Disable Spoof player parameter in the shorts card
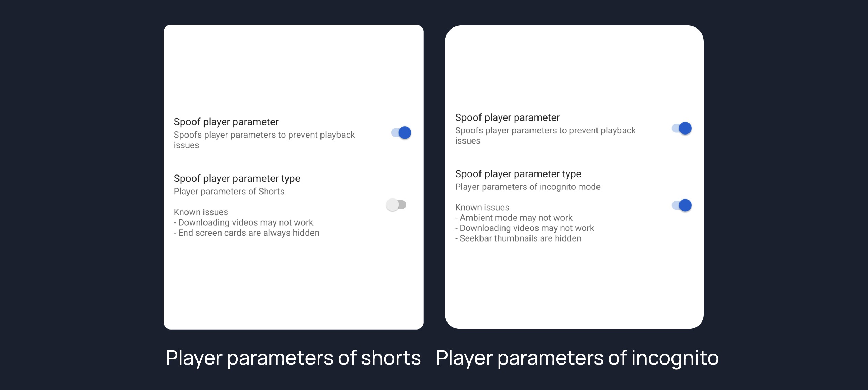This screenshot has height=390, width=868. coord(401,133)
